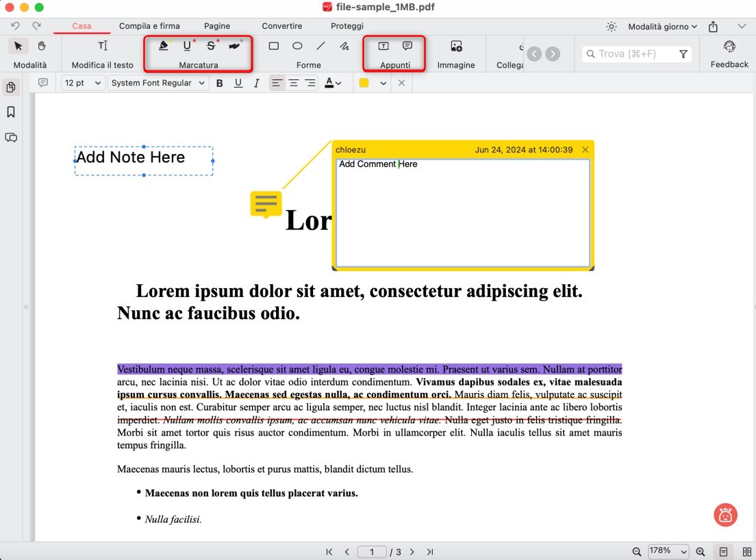Open the text box tool in Appunti
Image resolution: width=756 pixels, height=560 pixels.
point(381,45)
